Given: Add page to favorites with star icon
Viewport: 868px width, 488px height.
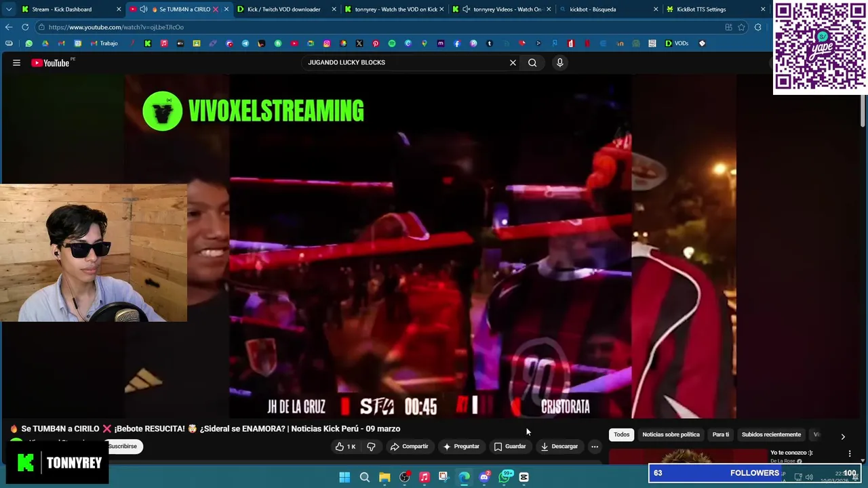Looking at the screenshot, I should (x=741, y=27).
